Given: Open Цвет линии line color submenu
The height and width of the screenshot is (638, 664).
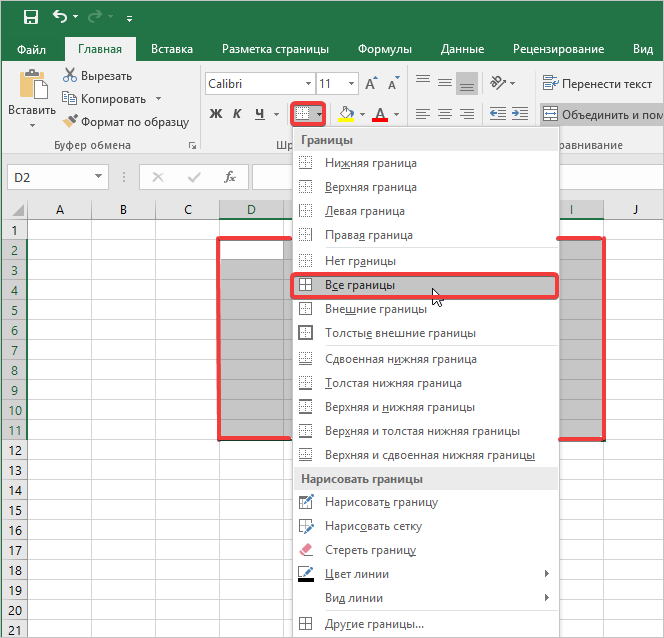Looking at the screenshot, I should tap(426, 574).
